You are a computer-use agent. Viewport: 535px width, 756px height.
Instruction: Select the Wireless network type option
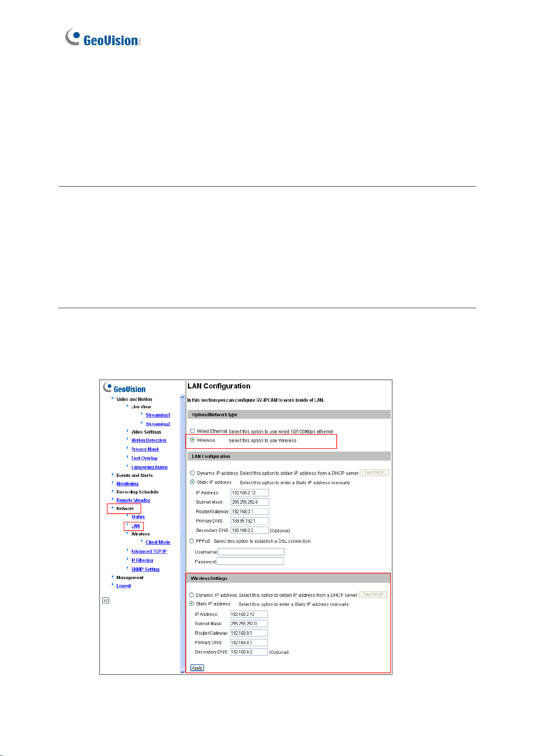pyautogui.click(x=192, y=440)
